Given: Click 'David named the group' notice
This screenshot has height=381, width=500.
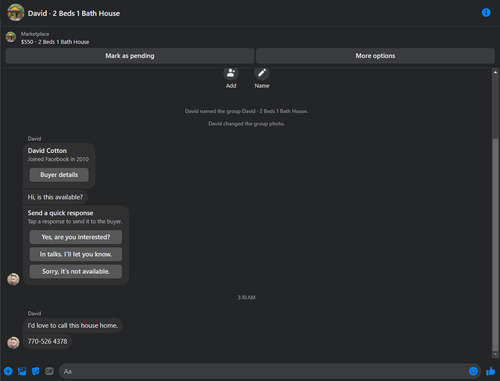Looking at the screenshot, I should (247, 111).
